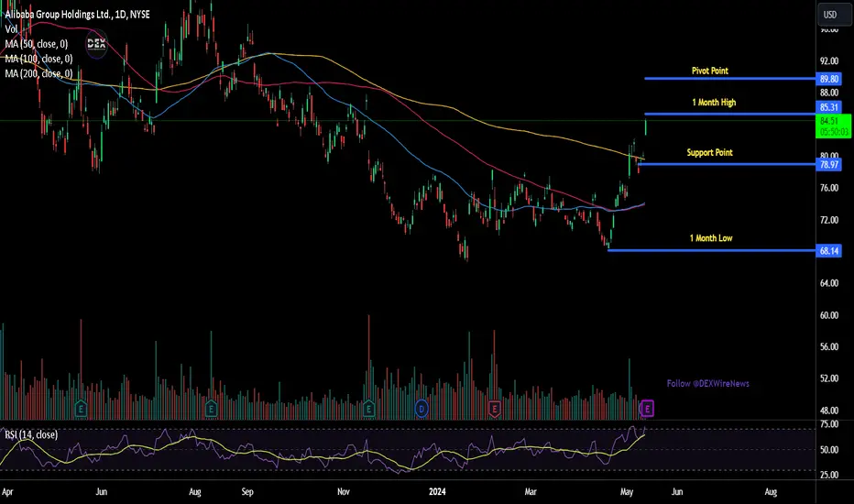Image resolution: width=854 pixels, height=504 pixels.
Task: Click the red E earnings marker near March
Action: (495, 408)
